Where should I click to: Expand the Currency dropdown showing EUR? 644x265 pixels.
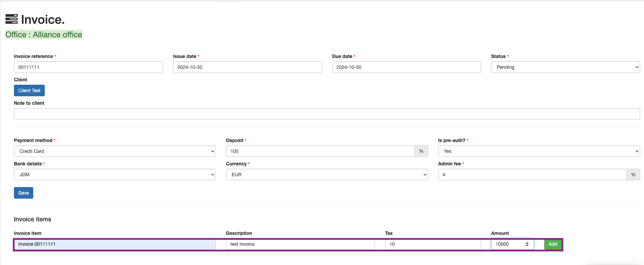click(x=326, y=175)
